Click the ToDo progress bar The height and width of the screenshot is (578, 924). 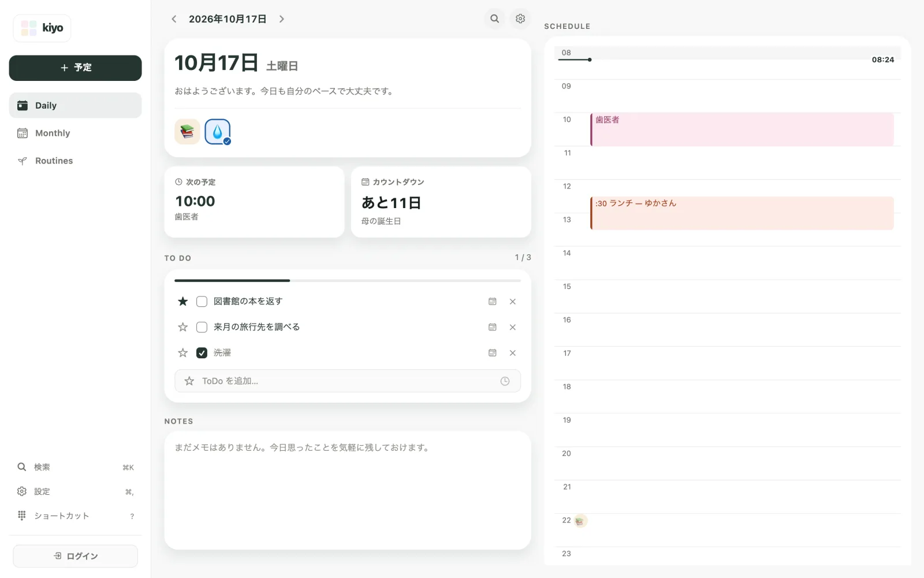point(348,280)
